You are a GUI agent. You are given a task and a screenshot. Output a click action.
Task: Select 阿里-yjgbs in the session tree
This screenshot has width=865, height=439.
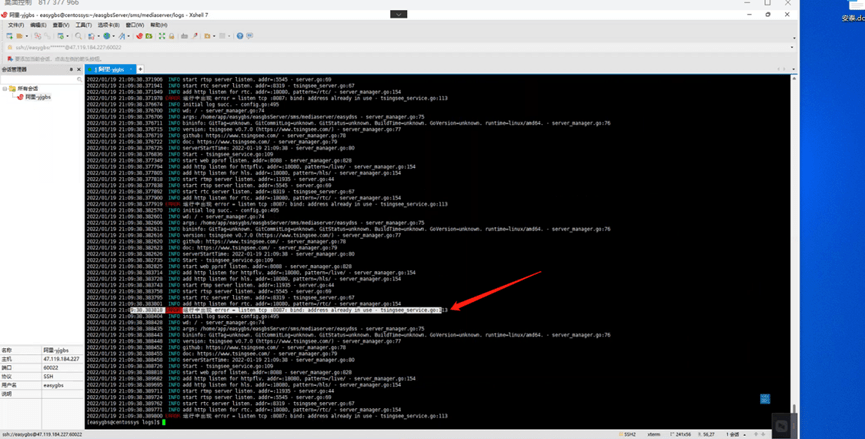coord(38,97)
